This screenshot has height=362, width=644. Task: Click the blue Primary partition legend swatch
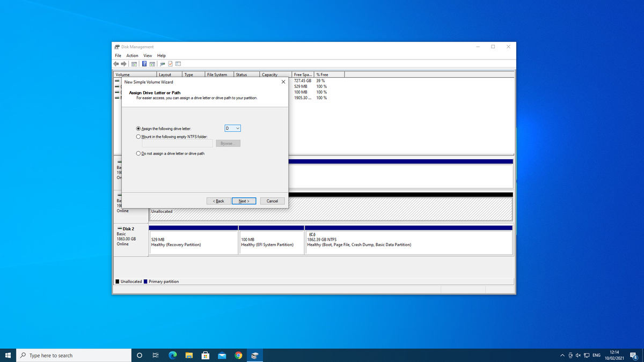145,282
